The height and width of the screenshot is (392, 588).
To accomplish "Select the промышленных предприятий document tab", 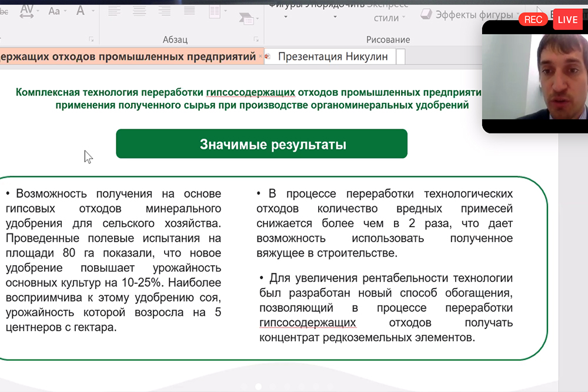I will [x=128, y=56].
